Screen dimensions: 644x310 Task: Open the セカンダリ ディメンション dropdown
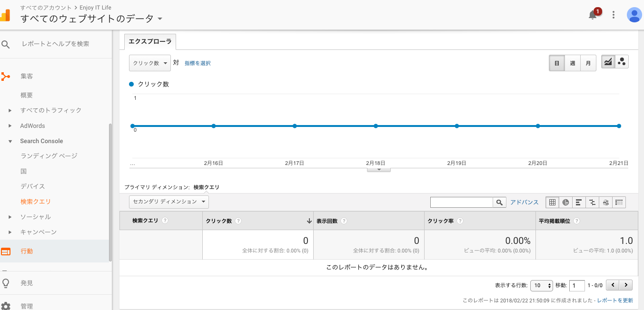pyautogui.click(x=168, y=202)
